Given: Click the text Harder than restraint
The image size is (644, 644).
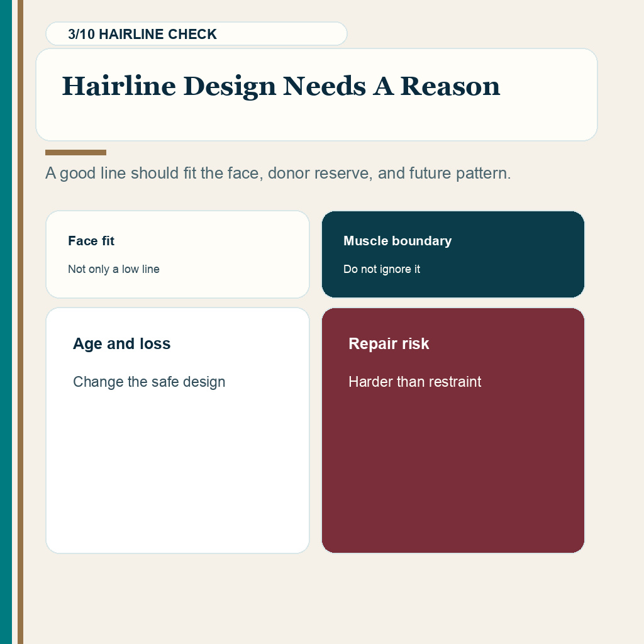Looking at the screenshot, I should pyautogui.click(x=415, y=382).
